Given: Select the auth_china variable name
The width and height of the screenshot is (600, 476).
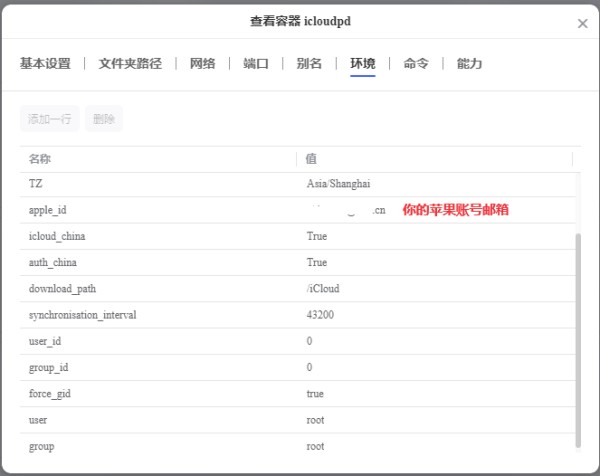Looking at the screenshot, I should 53,262.
